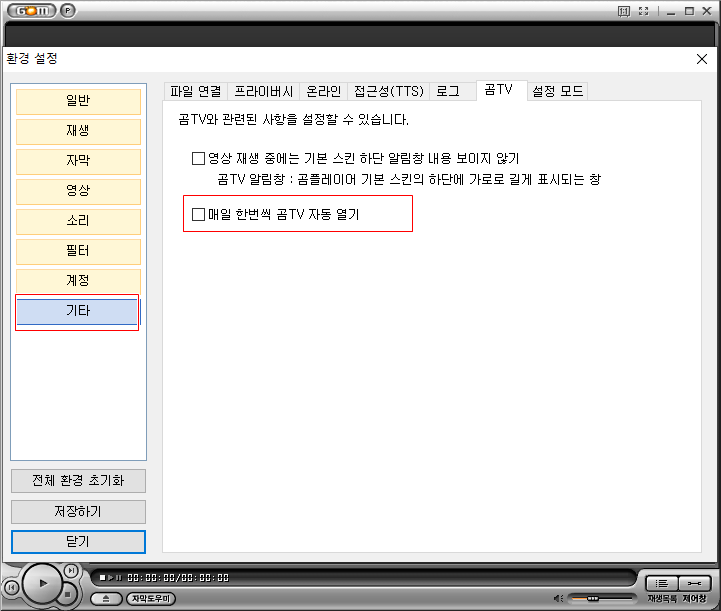Save settings with 저장하기

coord(78,512)
